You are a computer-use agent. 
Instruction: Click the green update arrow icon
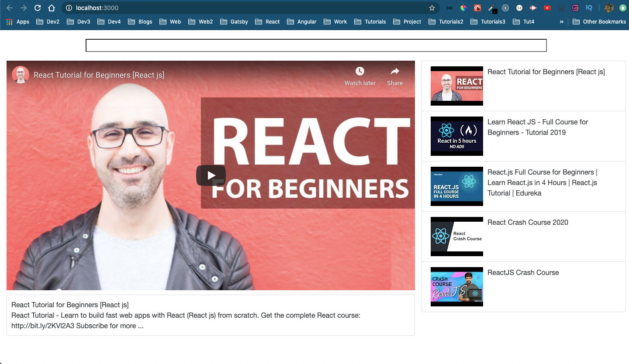[623, 8]
